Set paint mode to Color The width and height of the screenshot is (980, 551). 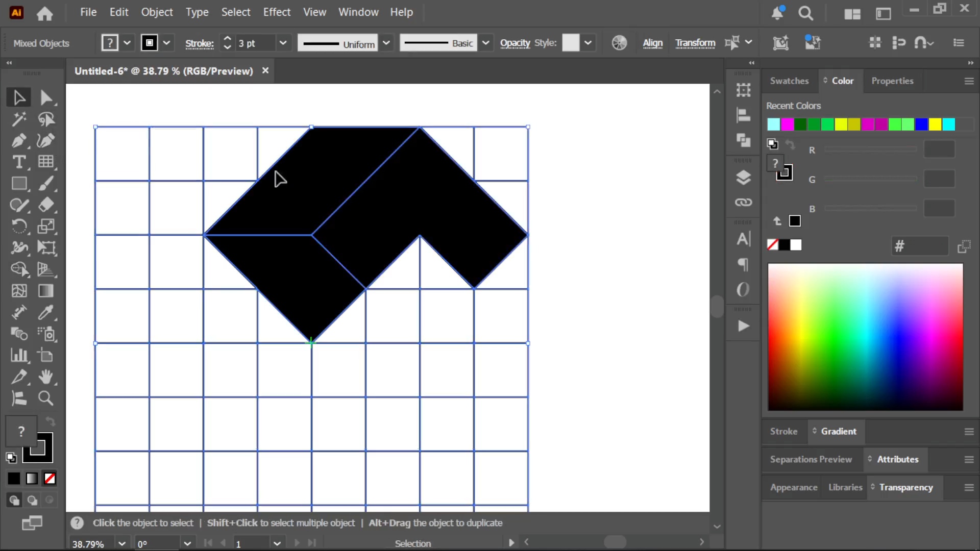pos(14,479)
